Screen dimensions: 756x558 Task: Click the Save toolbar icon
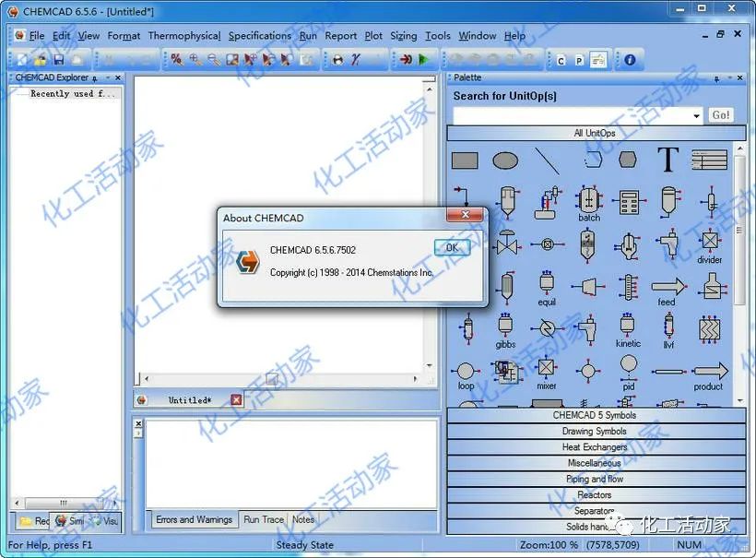[x=59, y=60]
